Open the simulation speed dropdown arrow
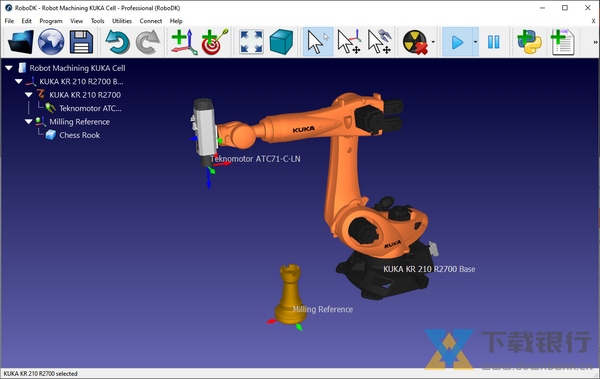This screenshot has width=600, height=379. tap(475, 42)
